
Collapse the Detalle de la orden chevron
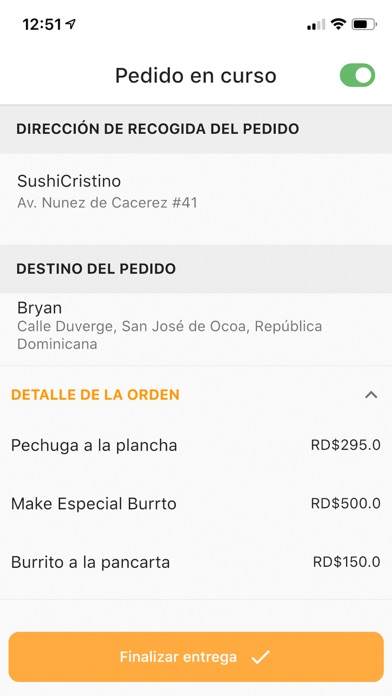pos(371,395)
